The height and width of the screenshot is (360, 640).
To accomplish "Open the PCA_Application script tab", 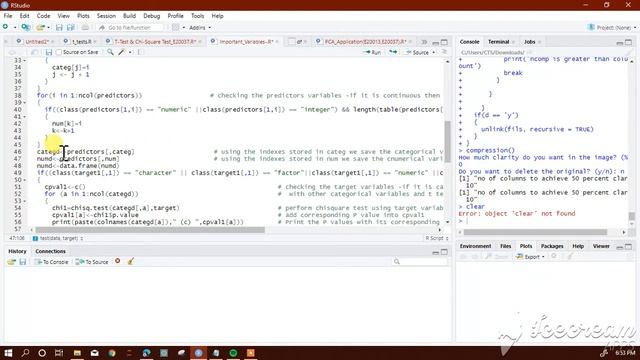I will [x=365, y=42].
